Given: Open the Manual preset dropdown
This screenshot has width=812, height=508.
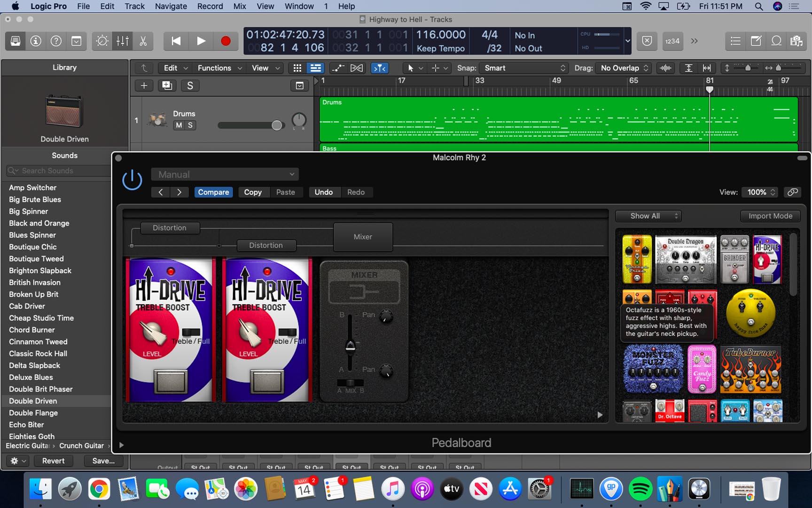Looking at the screenshot, I should tap(225, 175).
